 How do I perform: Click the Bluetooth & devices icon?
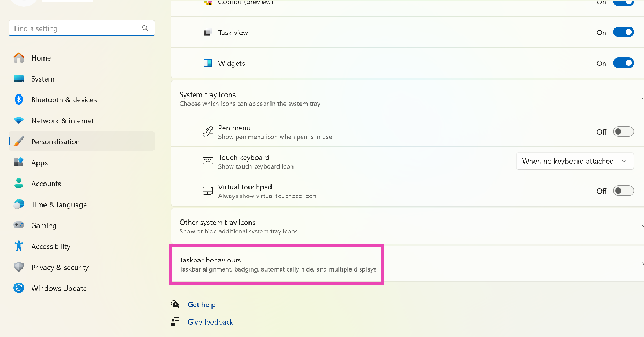pyautogui.click(x=19, y=100)
